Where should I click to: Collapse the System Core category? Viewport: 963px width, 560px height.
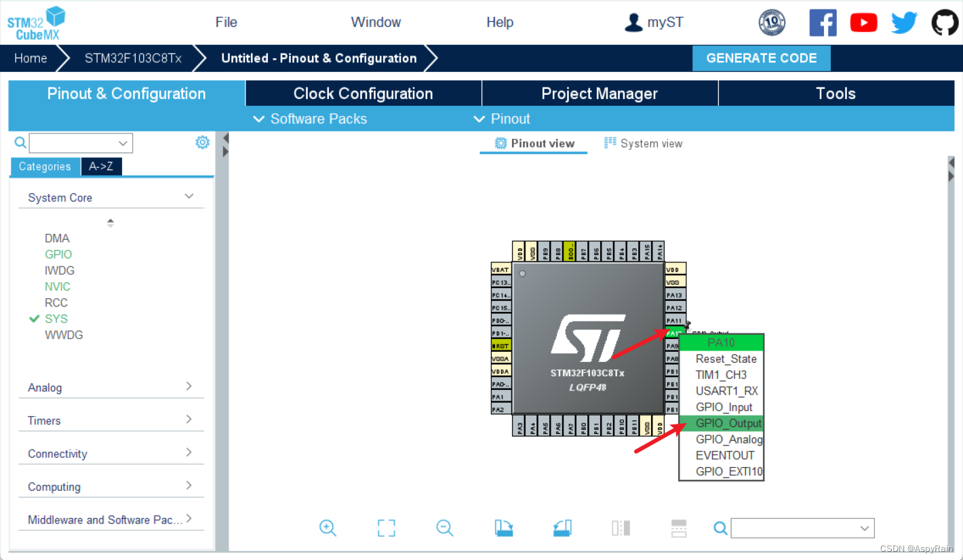click(x=189, y=197)
